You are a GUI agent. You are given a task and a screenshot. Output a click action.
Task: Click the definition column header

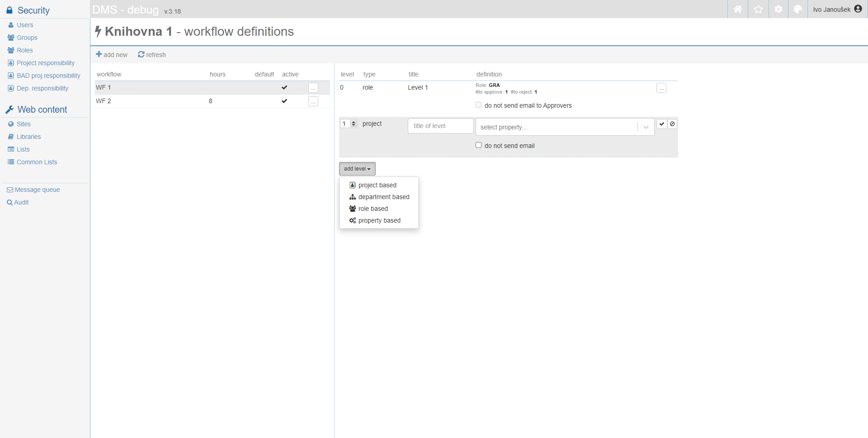point(489,74)
